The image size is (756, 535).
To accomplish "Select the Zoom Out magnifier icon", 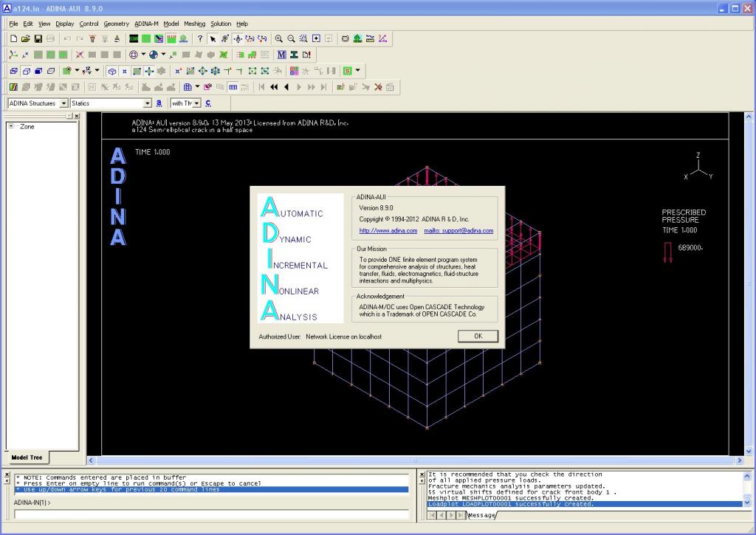I will (291, 38).
